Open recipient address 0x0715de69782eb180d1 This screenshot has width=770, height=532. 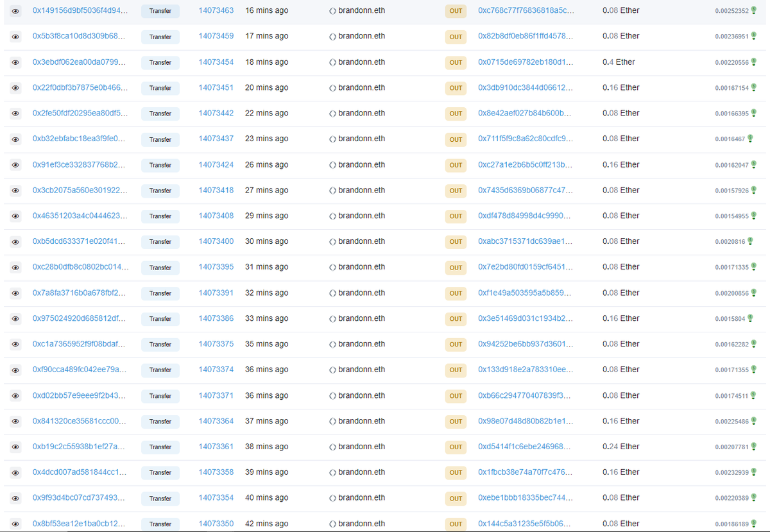[x=525, y=62]
